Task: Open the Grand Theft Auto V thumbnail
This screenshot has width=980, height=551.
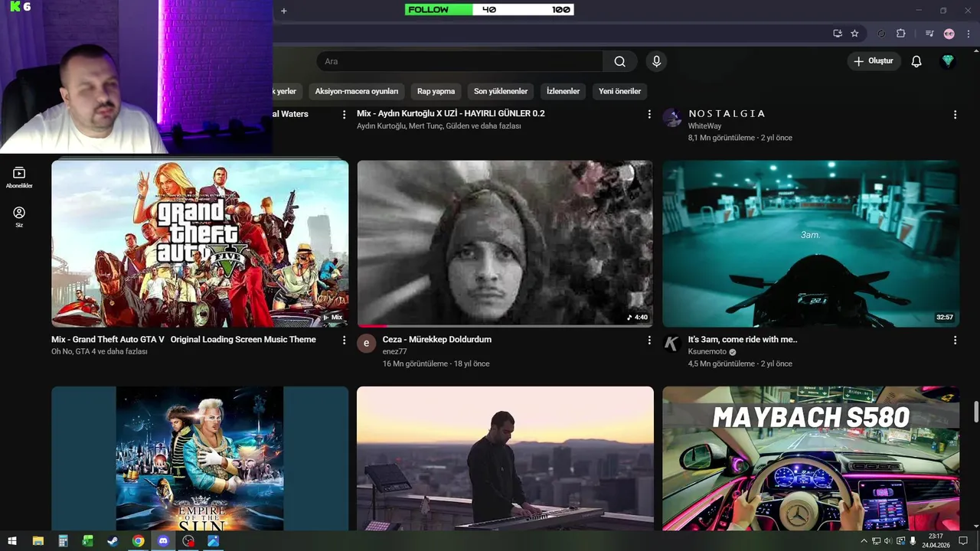Action: 200,243
